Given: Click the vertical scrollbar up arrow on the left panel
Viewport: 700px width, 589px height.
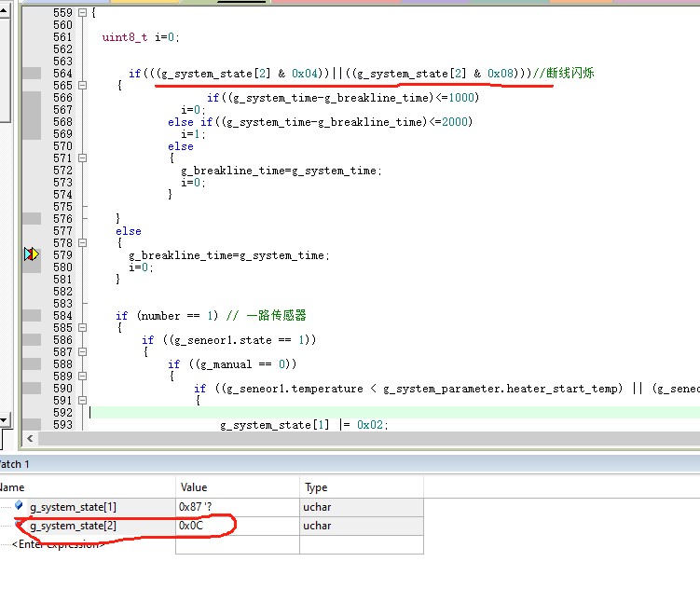Looking at the screenshot, I should coord(4,10).
